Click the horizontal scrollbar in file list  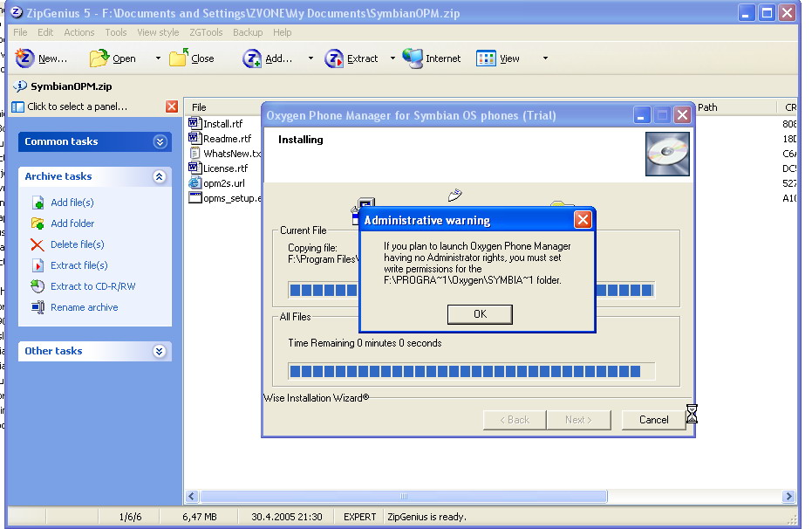pos(401,497)
